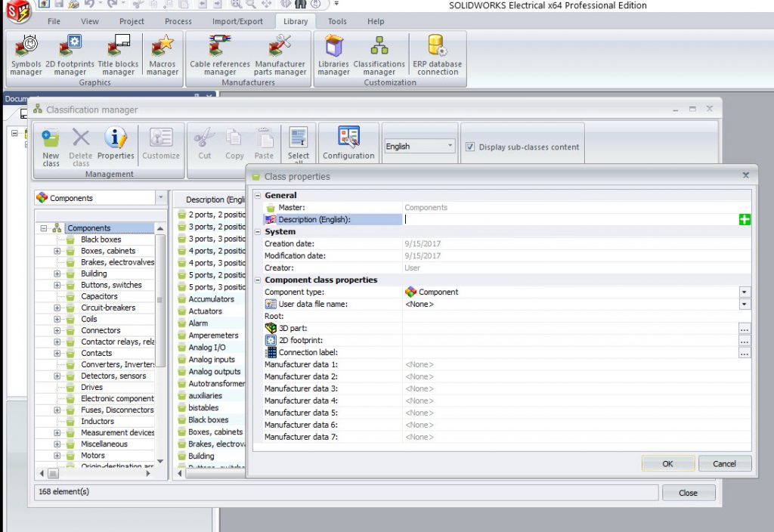The image size is (774, 532).
Task: Open the Cable references manager
Action: point(220,54)
